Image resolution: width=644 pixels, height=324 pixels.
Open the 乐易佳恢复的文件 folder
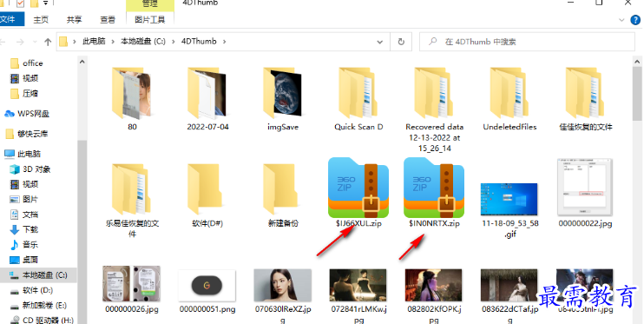132,201
